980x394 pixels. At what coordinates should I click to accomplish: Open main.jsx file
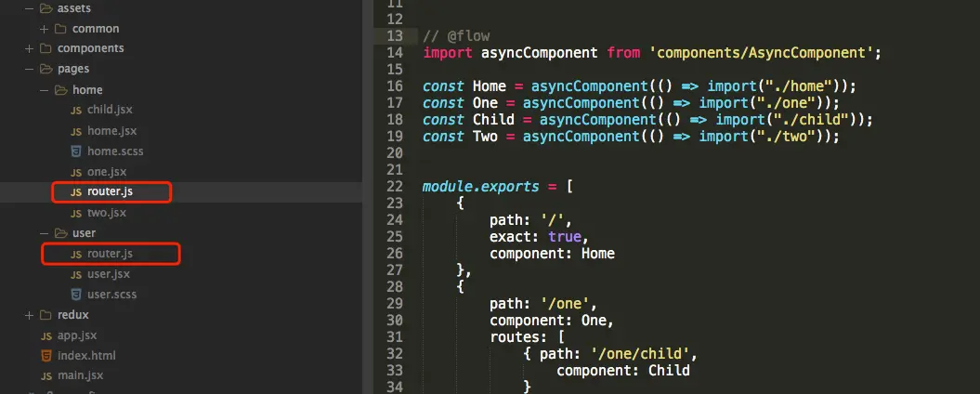coord(81,375)
